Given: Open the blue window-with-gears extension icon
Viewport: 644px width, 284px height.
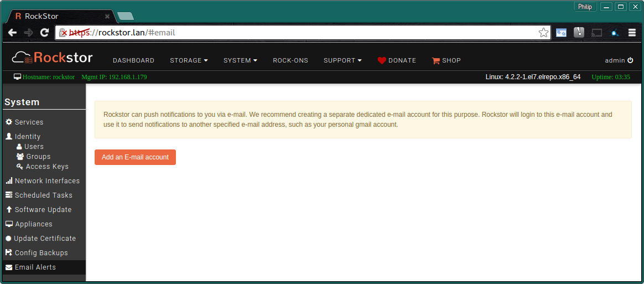Looking at the screenshot, I should click(562, 33).
